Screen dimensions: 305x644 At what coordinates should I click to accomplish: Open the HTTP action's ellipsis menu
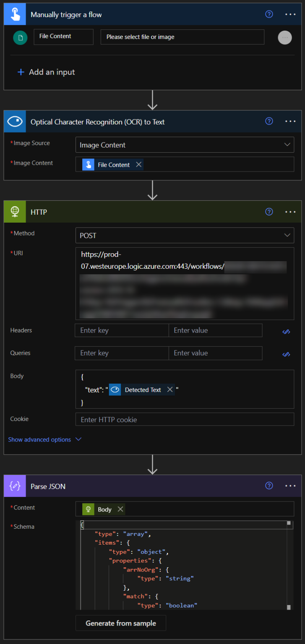(290, 212)
